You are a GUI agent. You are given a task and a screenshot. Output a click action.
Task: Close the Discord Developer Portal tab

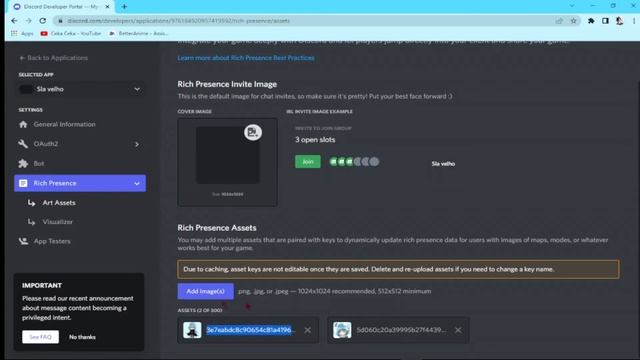107,7
